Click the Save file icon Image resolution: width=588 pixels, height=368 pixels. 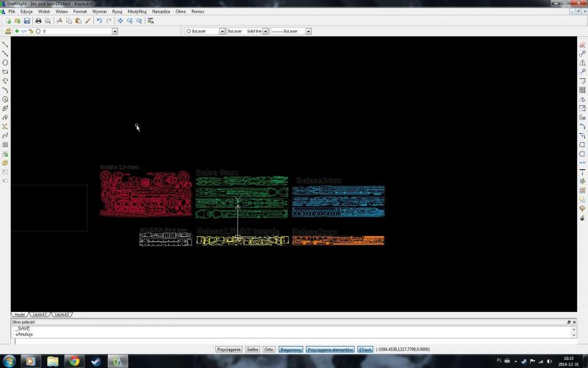click(x=26, y=21)
